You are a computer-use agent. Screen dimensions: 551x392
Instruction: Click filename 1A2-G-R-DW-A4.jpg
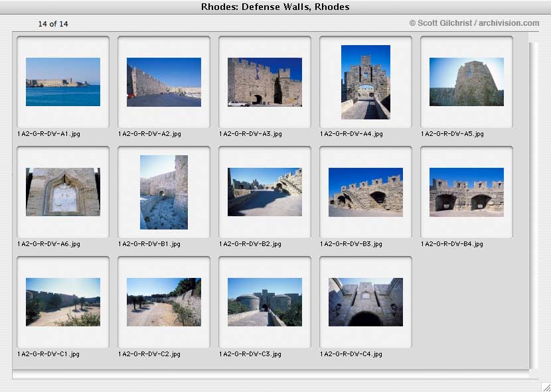351,134
